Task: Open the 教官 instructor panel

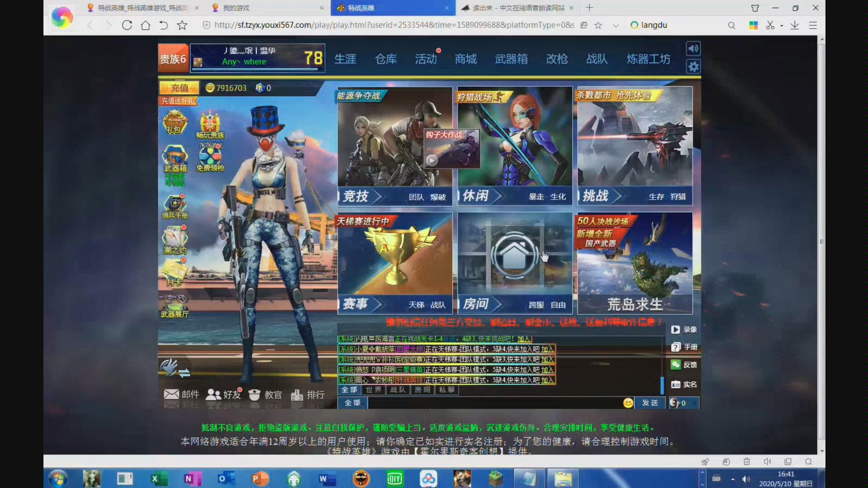Action: [x=265, y=395]
